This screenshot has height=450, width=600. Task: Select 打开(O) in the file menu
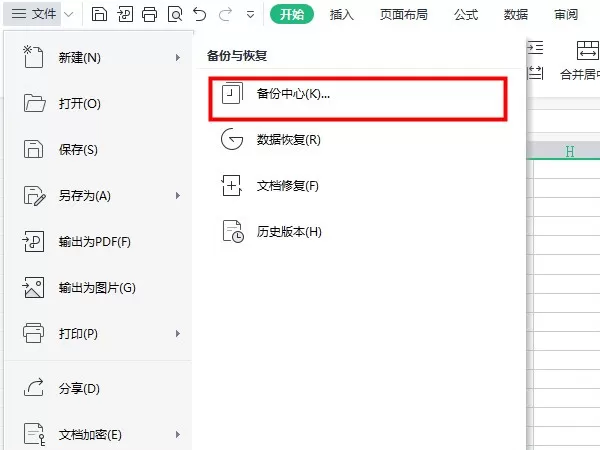pos(98,103)
